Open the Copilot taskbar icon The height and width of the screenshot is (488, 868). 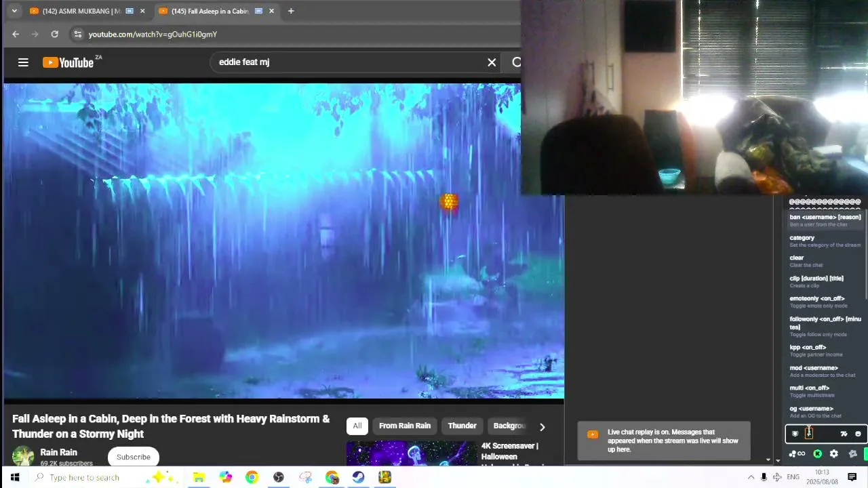(226, 477)
